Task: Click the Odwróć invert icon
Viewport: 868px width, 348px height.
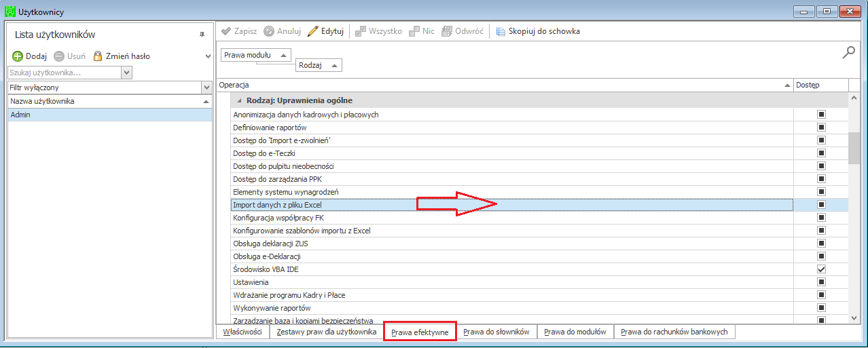Action: (447, 31)
